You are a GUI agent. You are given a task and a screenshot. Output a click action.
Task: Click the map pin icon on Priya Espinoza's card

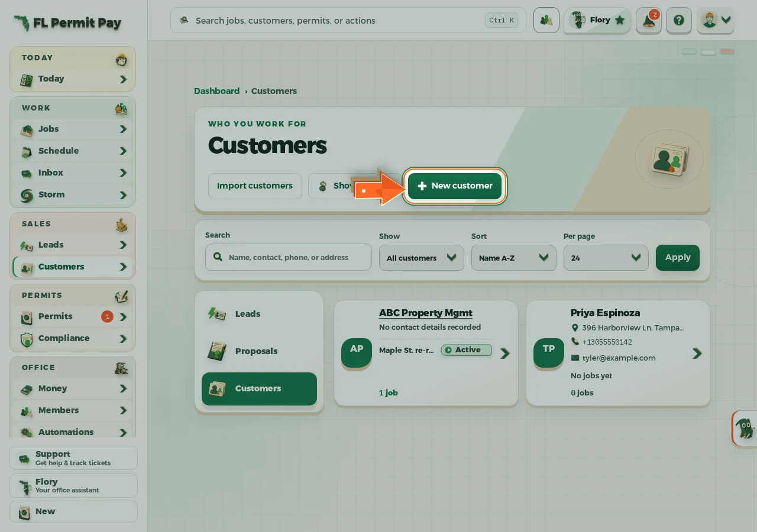coord(575,327)
